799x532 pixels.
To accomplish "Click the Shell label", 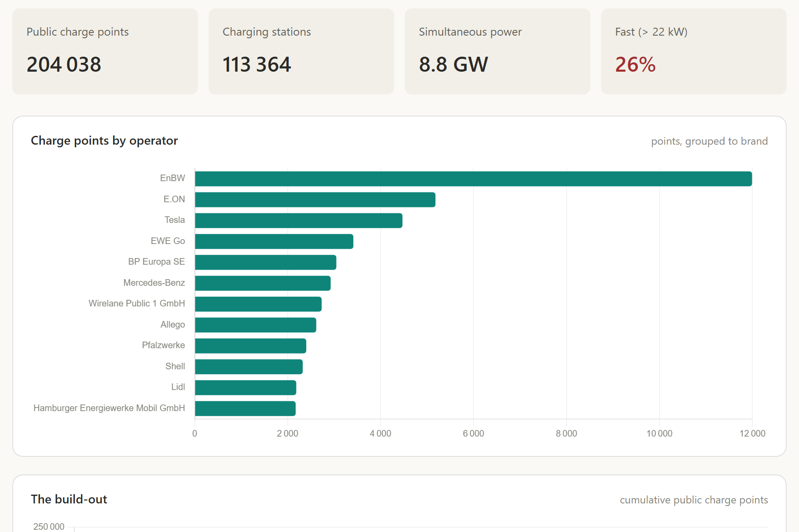I will pyautogui.click(x=175, y=366).
